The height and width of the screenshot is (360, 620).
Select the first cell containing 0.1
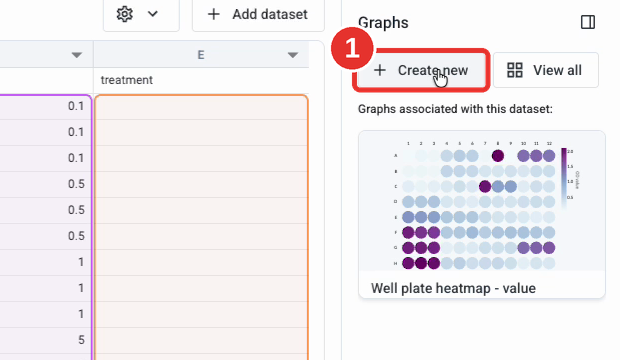click(46, 106)
